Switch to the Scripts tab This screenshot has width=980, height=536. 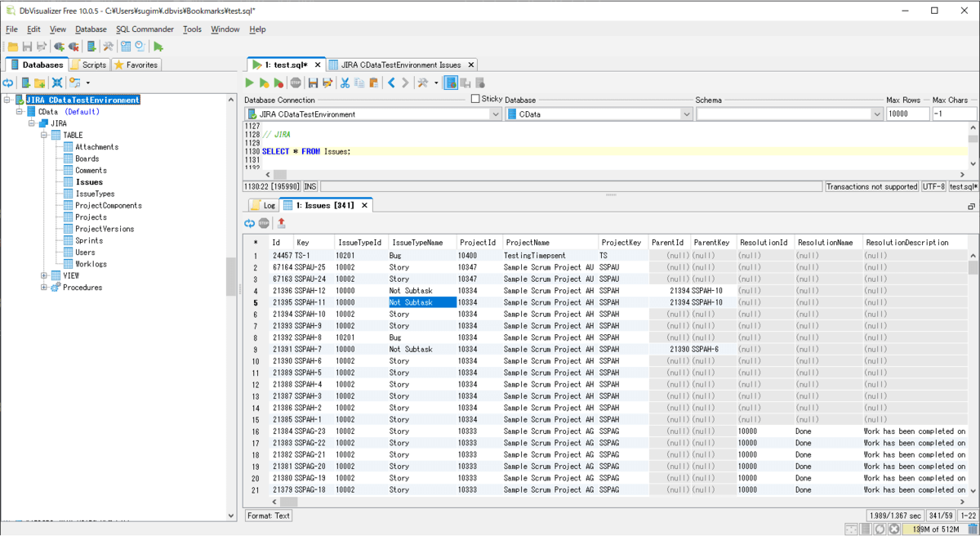(x=89, y=65)
